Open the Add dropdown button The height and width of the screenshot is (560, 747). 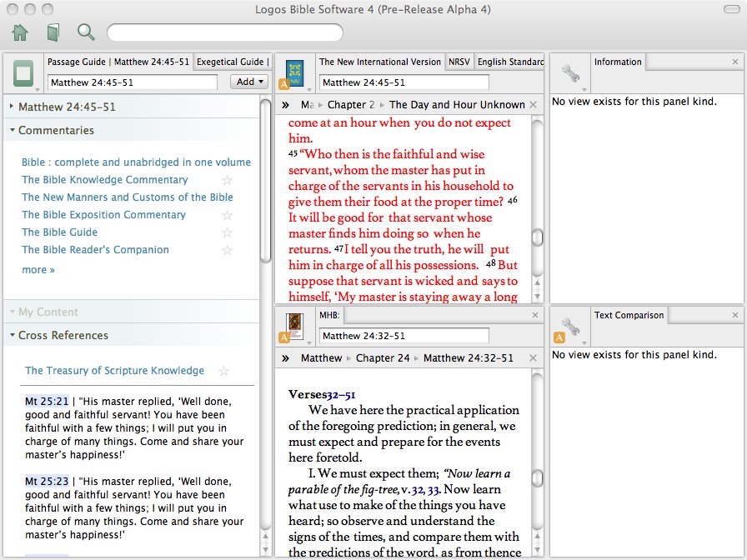click(x=249, y=82)
